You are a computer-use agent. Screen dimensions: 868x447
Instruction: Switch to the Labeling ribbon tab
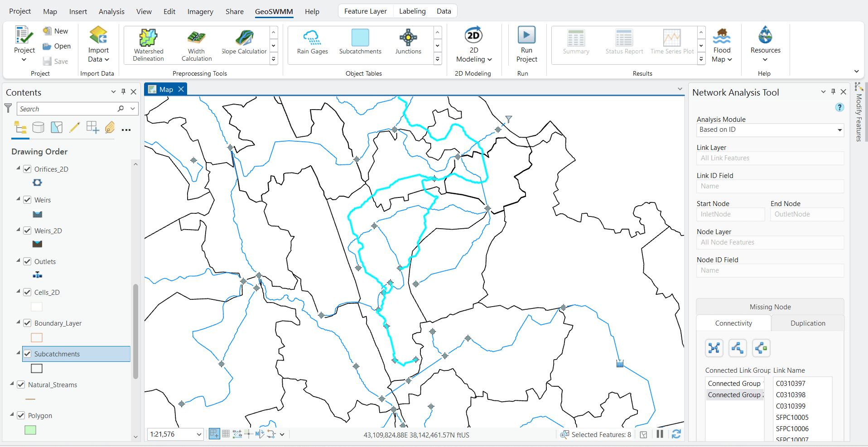coord(412,11)
